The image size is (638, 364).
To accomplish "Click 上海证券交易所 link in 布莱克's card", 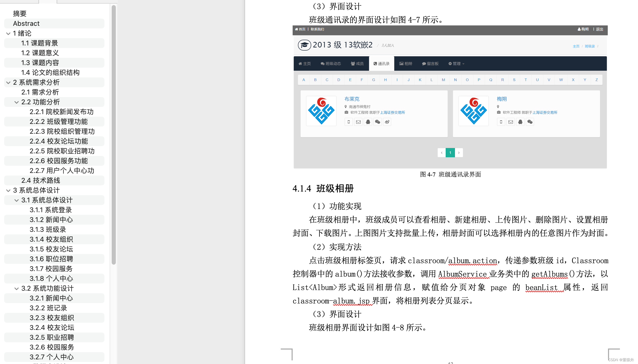I will (x=392, y=112).
